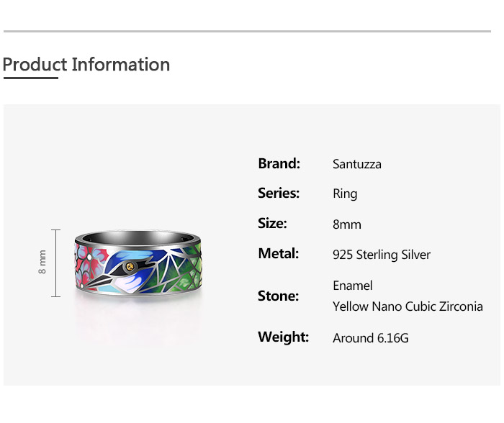Click the Weight: label
The width and height of the screenshot is (504, 423).
coord(283,337)
